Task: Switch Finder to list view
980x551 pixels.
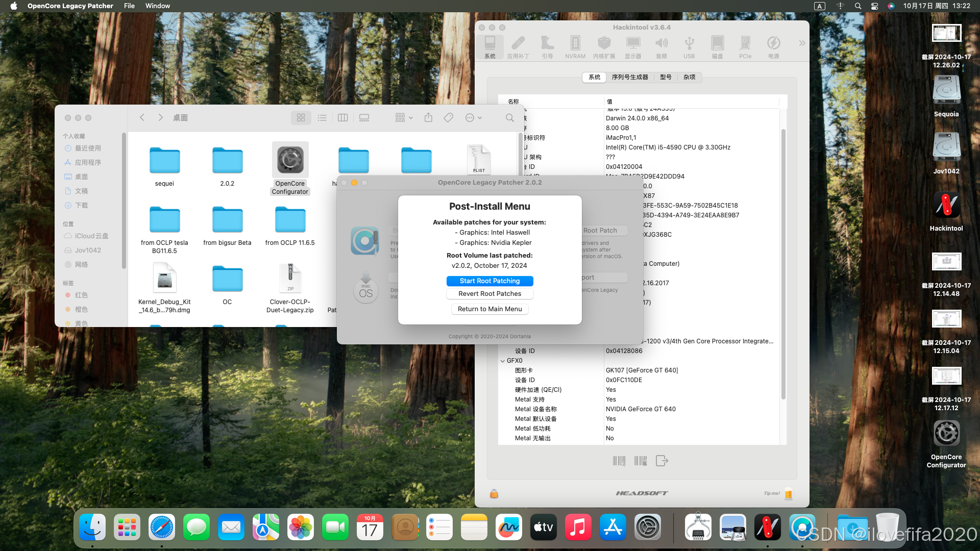Action: (x=322, y=118)
